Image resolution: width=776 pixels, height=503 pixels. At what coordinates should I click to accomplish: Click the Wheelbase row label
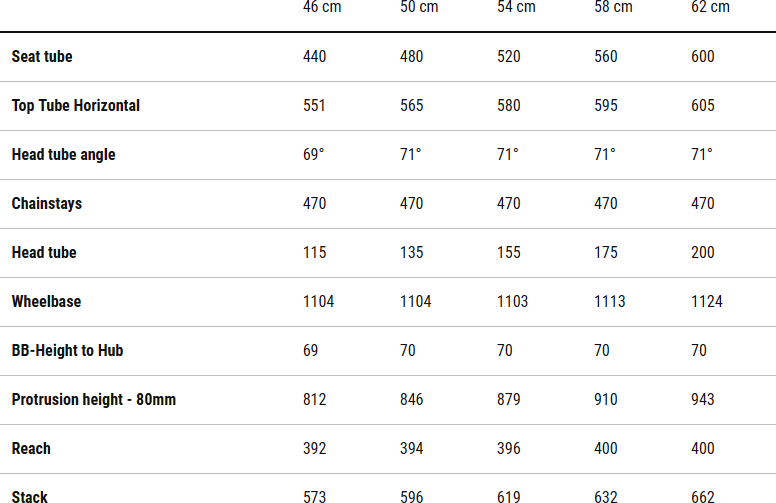(46, 302)
